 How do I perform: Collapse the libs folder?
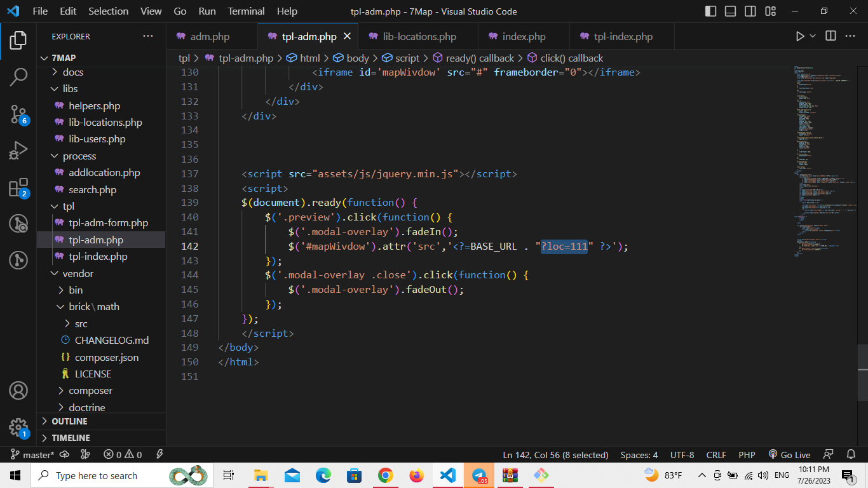pos(102,89)
